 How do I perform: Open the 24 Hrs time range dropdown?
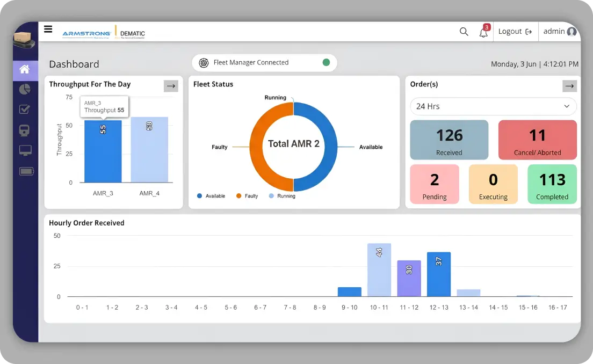point(493,107)
